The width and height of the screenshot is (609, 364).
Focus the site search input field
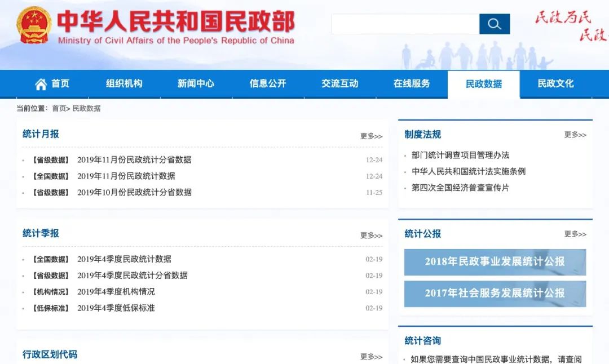point(405,24)
